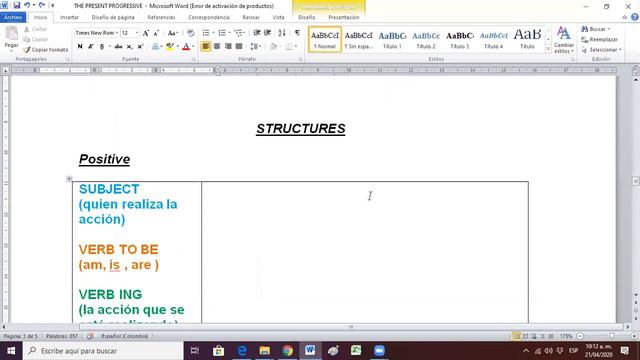Click Buscar in Edición group

click(x=596, y=29)
